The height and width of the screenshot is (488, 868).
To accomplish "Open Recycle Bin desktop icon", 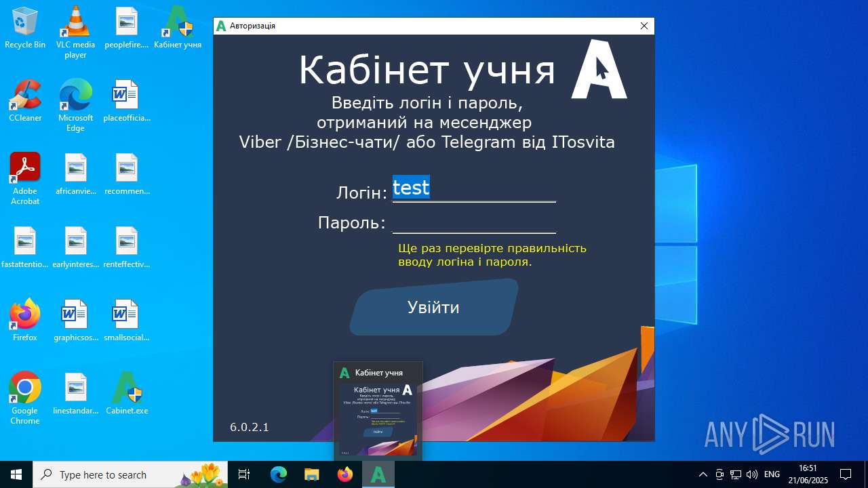I will point(25,28).
